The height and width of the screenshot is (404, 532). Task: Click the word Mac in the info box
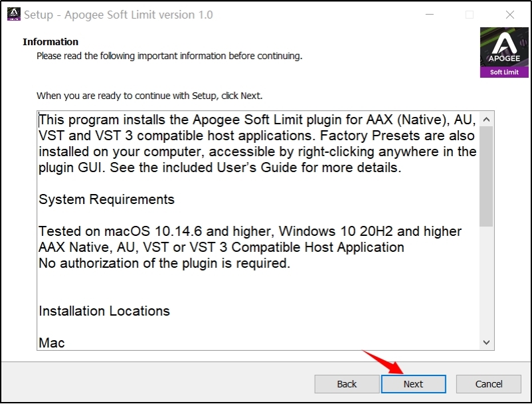52,343
